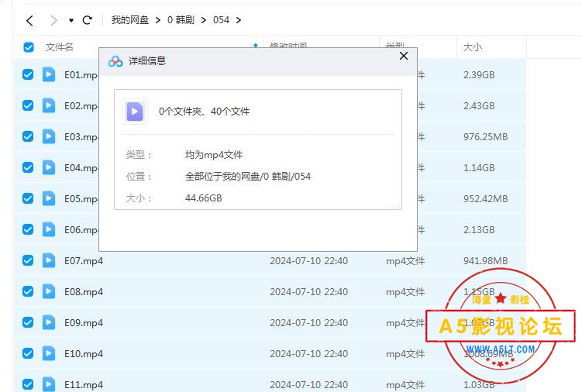
Task: Select the E08.mp4 file name
Action: 84,292
